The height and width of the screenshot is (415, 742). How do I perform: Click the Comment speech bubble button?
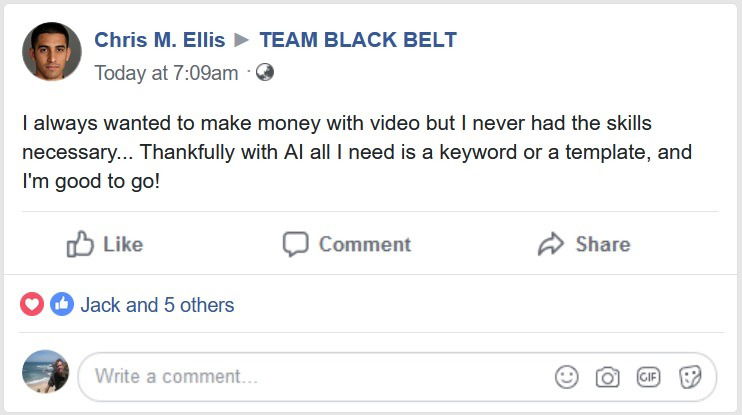[346, 244]
